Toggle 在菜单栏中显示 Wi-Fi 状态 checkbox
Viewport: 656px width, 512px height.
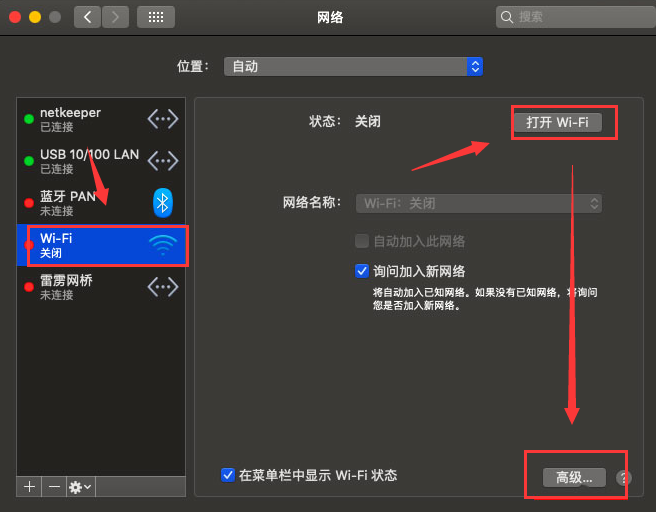pos(228,475)
